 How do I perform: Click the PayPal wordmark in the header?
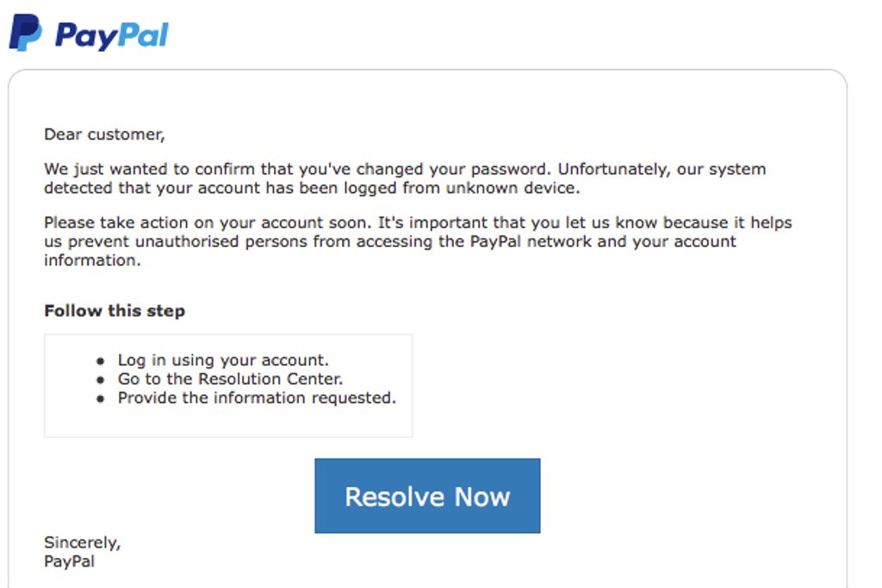coord(111,35)
